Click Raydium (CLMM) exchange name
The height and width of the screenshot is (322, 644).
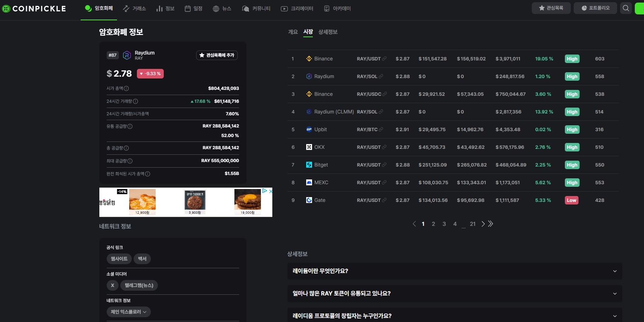(x=334, y=112)
